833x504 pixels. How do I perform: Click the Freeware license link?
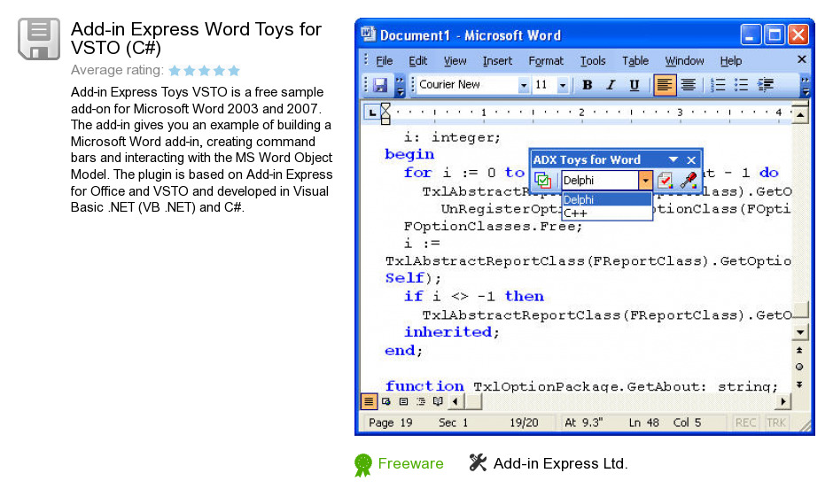tap(410, 463)
